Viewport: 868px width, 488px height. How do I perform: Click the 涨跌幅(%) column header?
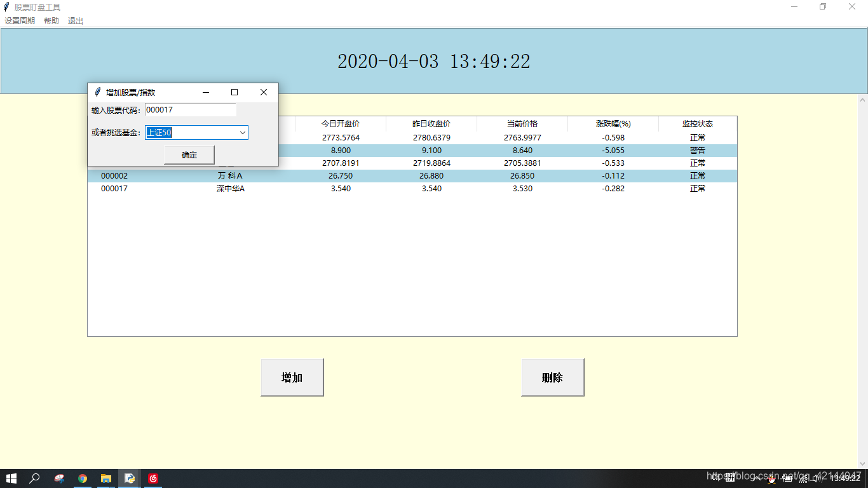click(x=613, y=124)
